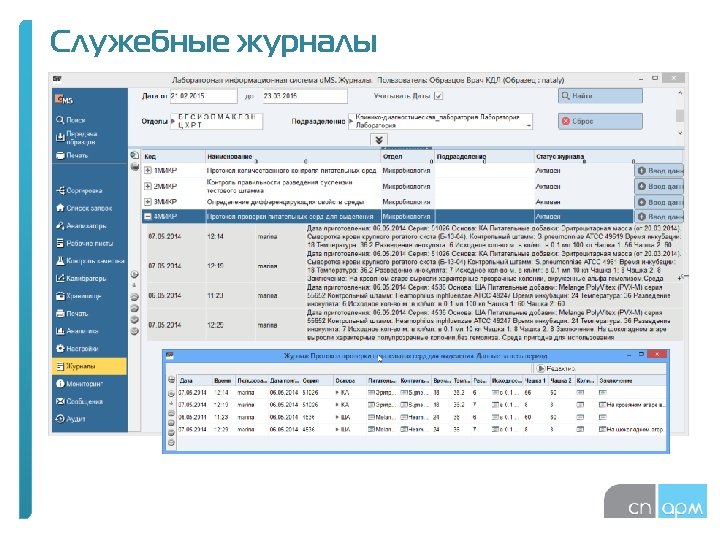The height and width of the screenshot is (540, 720).
Task: Open Поиск from the sidebar
Action: click(71, 120)
